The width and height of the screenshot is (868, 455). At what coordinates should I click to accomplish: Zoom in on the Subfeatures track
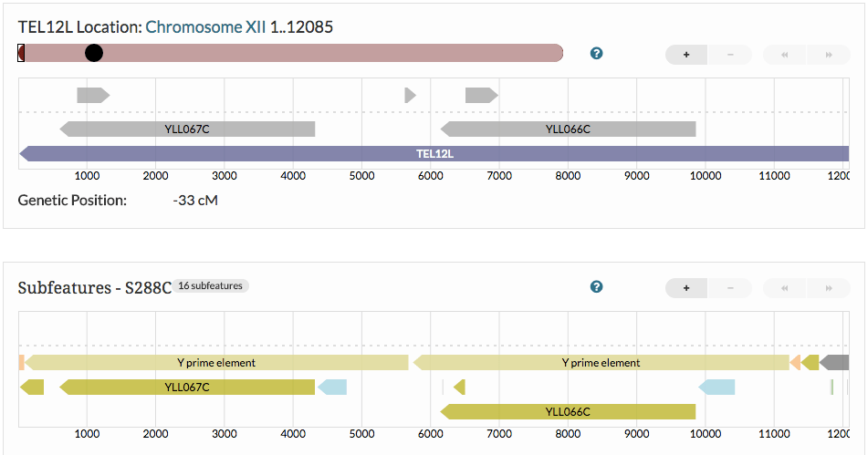[686, 288]
